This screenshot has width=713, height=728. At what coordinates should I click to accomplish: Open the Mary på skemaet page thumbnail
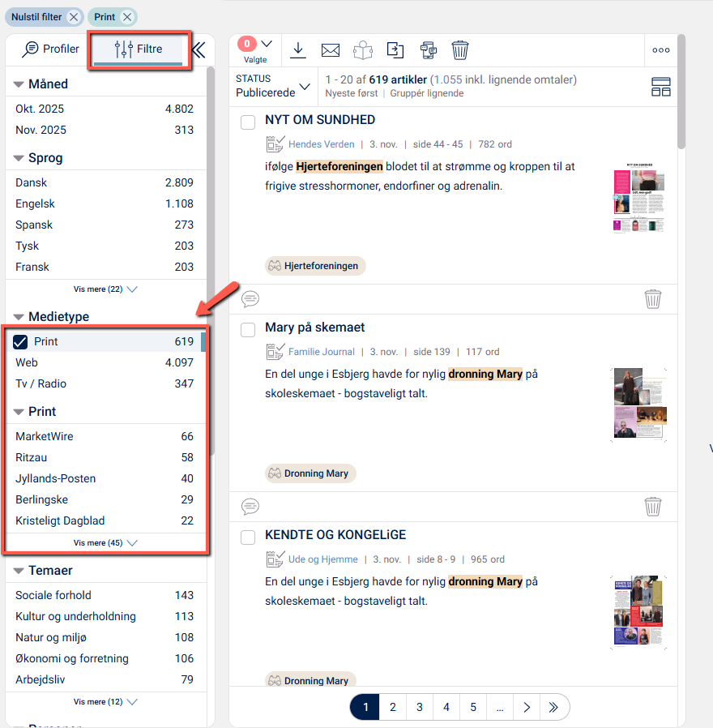(638, 405)
